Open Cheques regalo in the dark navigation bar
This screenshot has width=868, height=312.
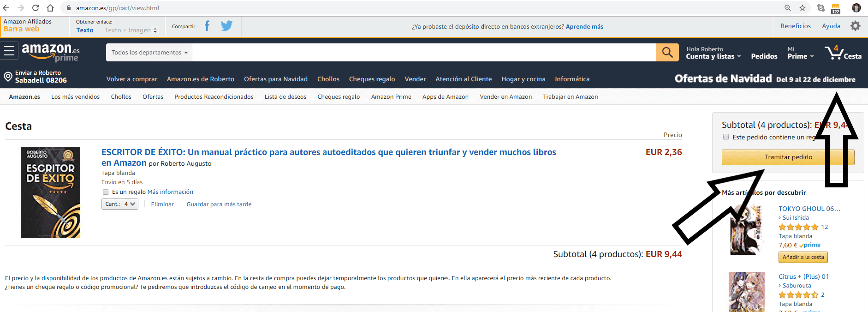tap(372, 79)
